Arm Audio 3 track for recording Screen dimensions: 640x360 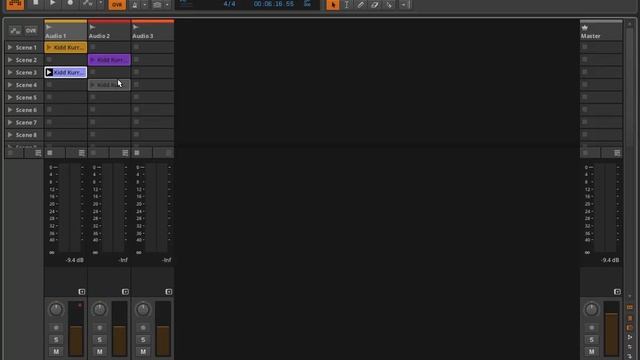tap(143, 328)
